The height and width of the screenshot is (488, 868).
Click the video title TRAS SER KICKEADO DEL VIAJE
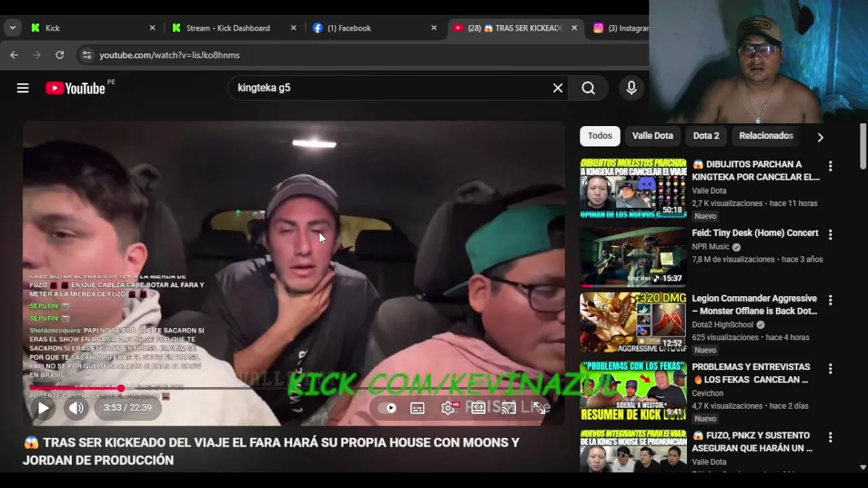[x=271, y=451]
